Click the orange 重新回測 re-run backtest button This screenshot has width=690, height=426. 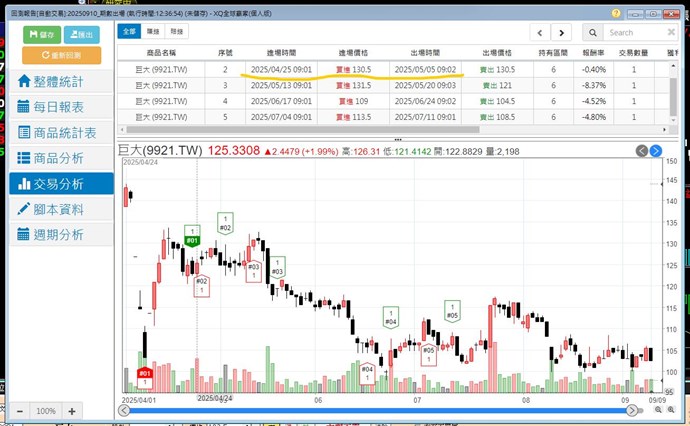point(62,55)
